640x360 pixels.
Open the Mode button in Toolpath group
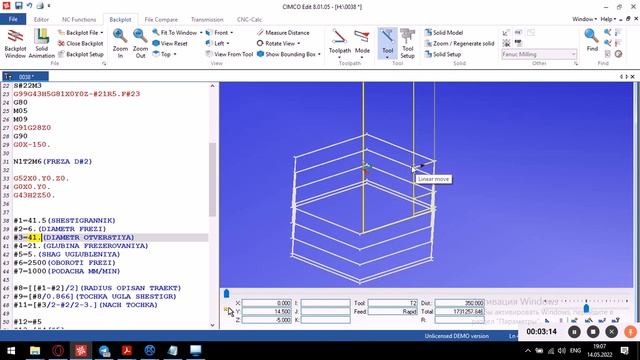(x=362, y=43)
